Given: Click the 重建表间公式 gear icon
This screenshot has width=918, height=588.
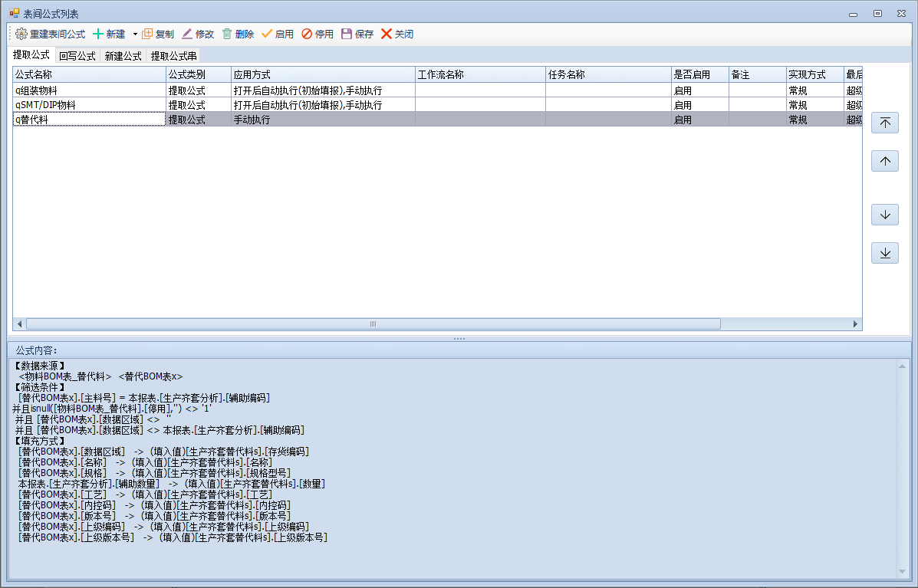Looking at the screenshot, I should pyautogui.click(x=21, y=34).
